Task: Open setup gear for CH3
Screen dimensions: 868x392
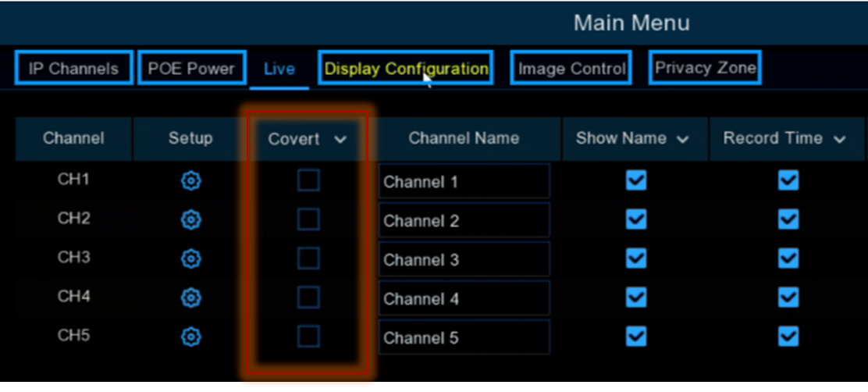Action: click(191, 258)
